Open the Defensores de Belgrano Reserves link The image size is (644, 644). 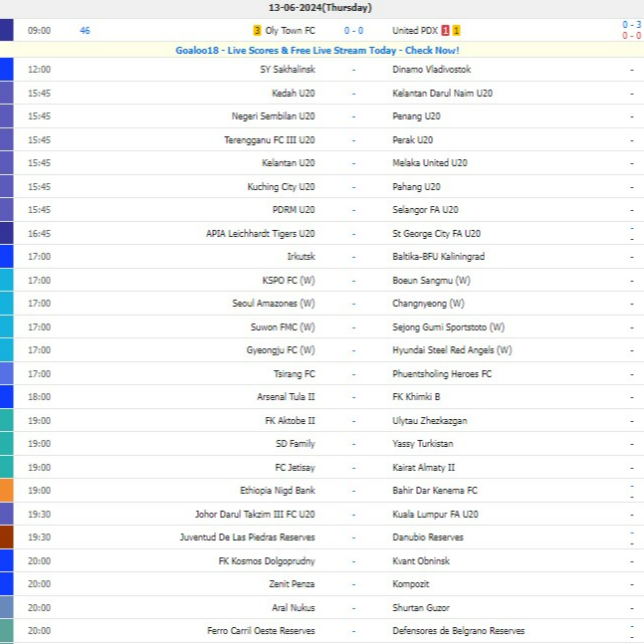pyautogui.click(x=458, y=631)
